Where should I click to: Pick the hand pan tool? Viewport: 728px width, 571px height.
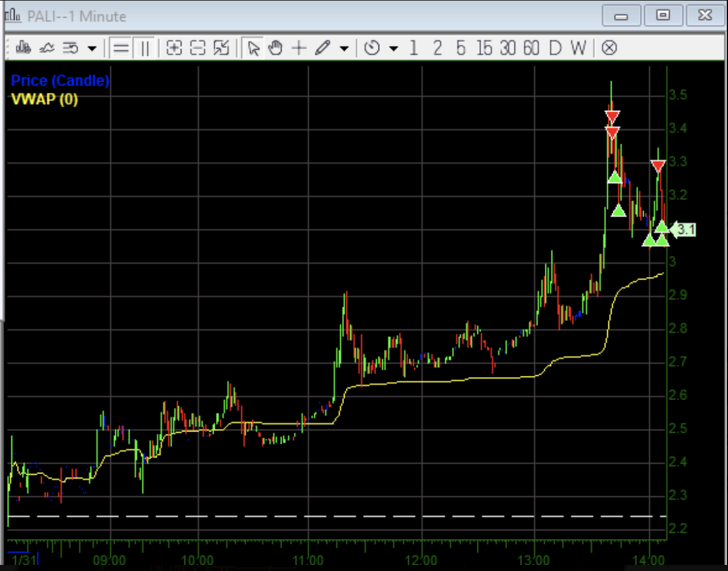[275, 48]
